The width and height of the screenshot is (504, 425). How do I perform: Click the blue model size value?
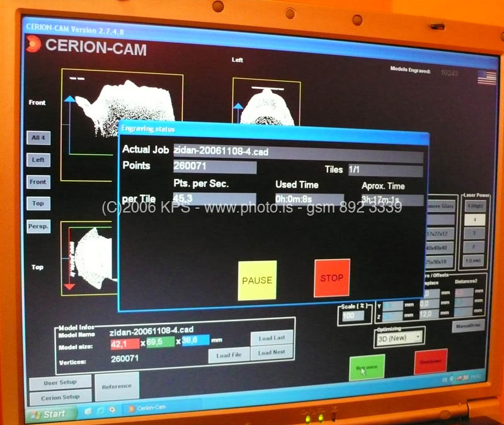coord(195,341)
